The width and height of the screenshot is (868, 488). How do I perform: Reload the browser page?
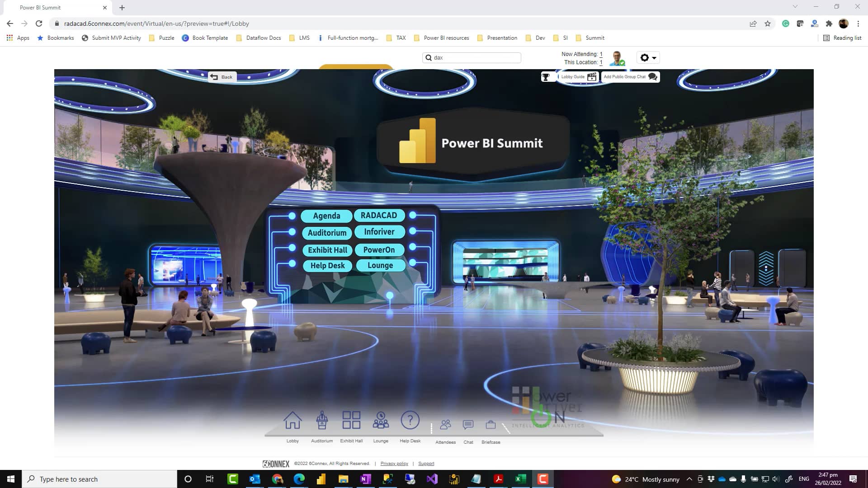click(39, 23)
